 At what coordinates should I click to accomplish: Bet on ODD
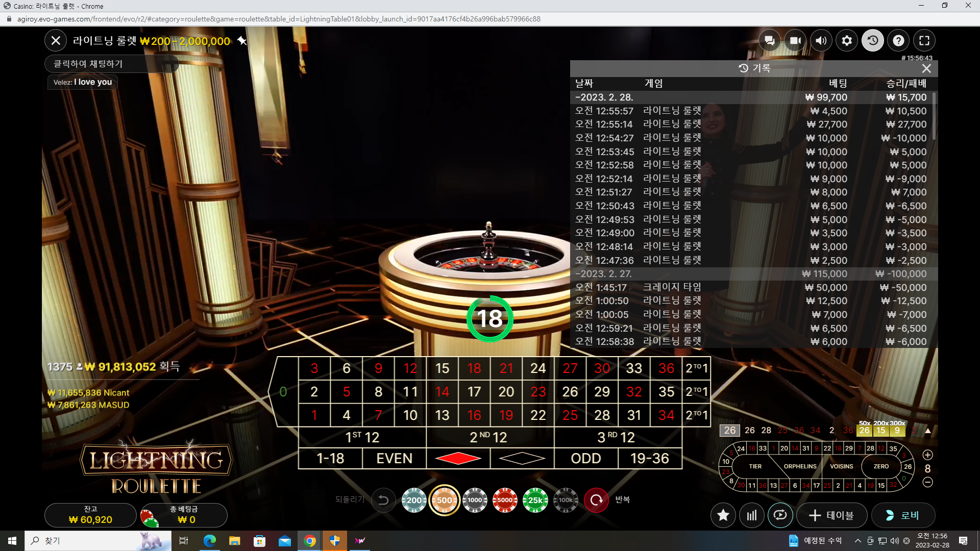[x=586, y=459]
